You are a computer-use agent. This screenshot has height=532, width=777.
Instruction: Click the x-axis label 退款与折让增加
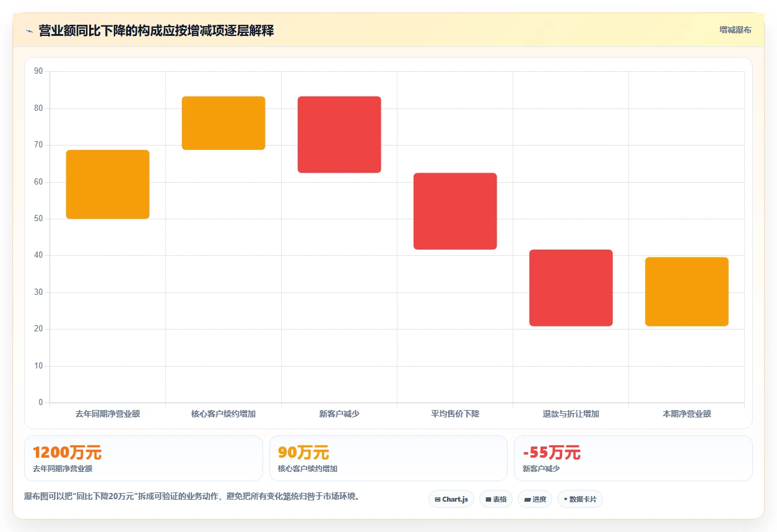click(571, 414)
